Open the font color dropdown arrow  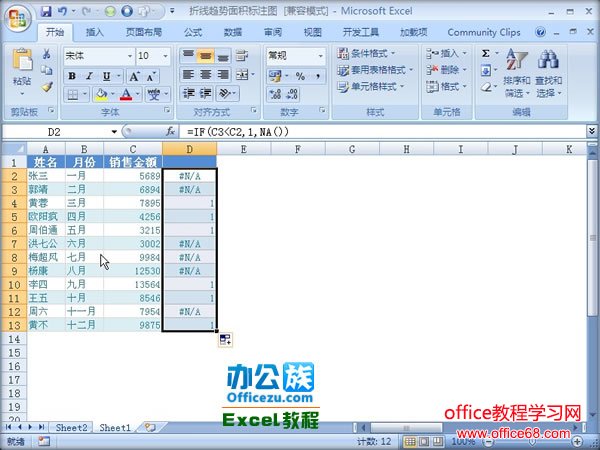[x=138, y=94]
